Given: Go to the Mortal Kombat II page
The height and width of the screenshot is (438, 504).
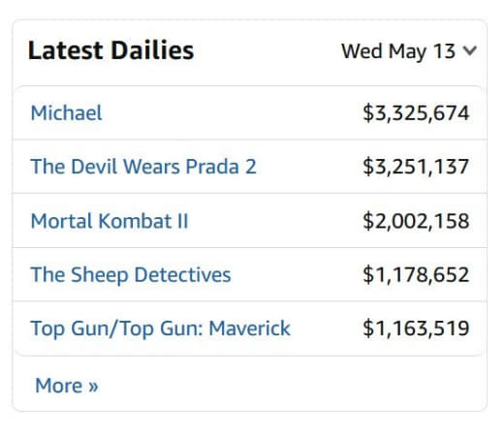Looking at the screenshot, I should click(110, 221).
